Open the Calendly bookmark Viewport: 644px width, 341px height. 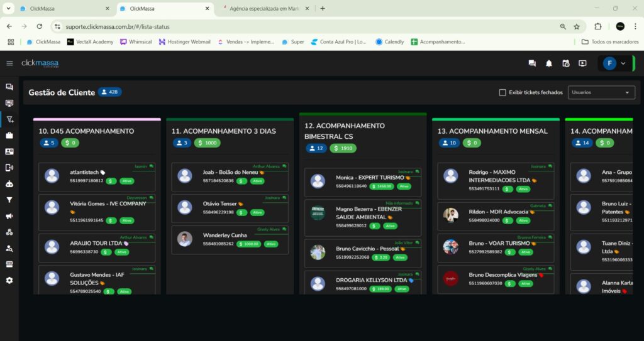pyautogui.click(x=389, y=42)
